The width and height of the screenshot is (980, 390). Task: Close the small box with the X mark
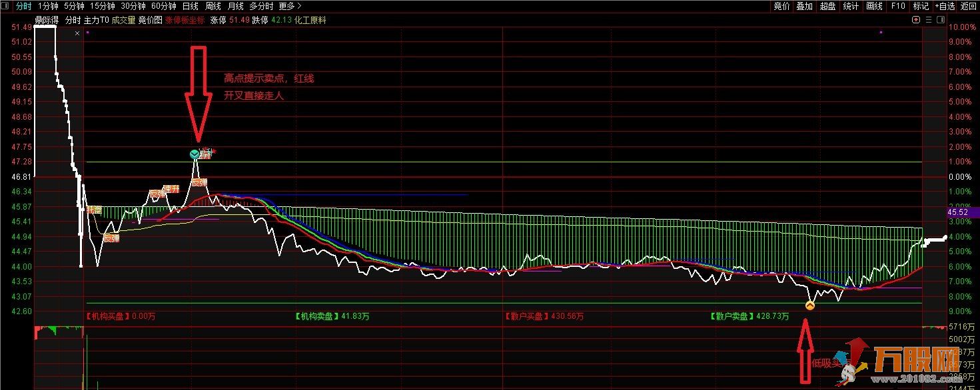pyautogui.click(x=78, y=33)
